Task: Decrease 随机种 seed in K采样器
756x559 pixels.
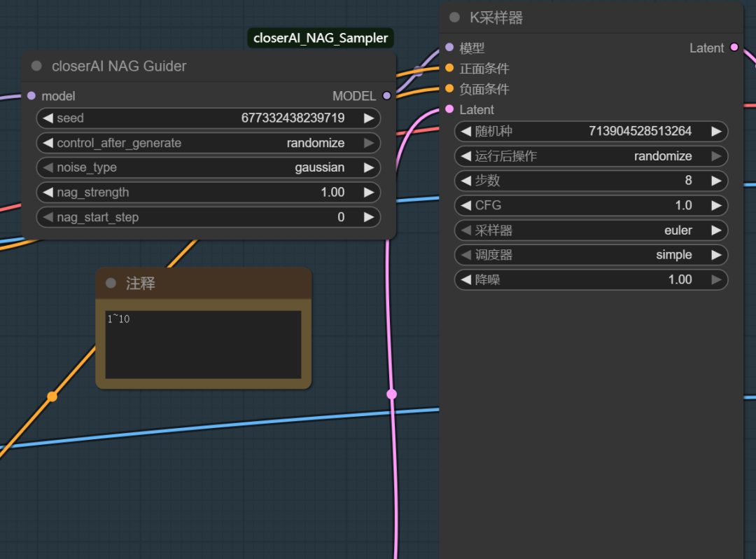Action: [x=465, y=131]
